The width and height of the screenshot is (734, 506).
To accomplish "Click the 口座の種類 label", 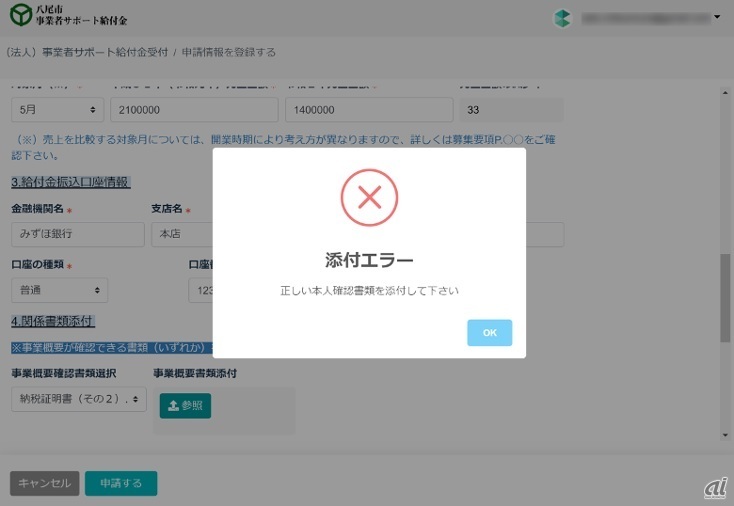I will coord(37,264).
